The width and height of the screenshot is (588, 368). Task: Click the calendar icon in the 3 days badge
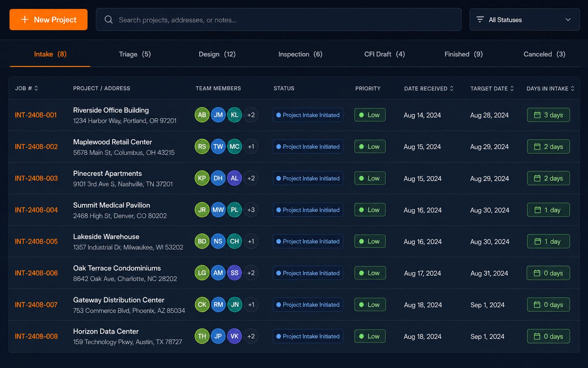[x=537, y=115]
